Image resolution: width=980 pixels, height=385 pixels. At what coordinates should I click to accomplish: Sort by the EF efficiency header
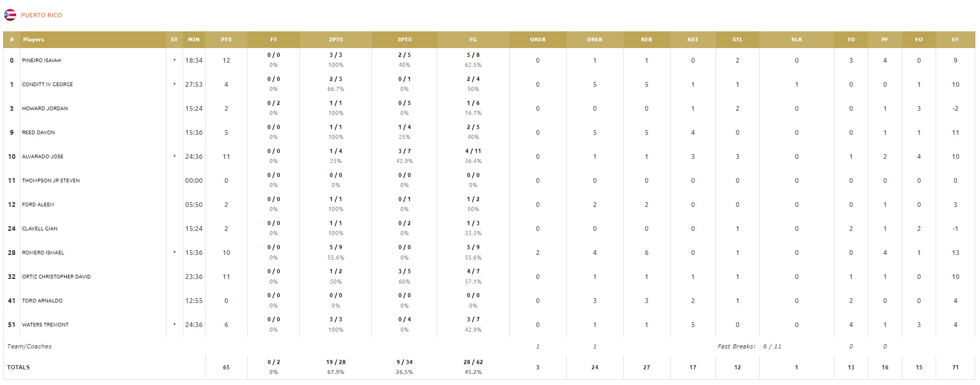955,40
